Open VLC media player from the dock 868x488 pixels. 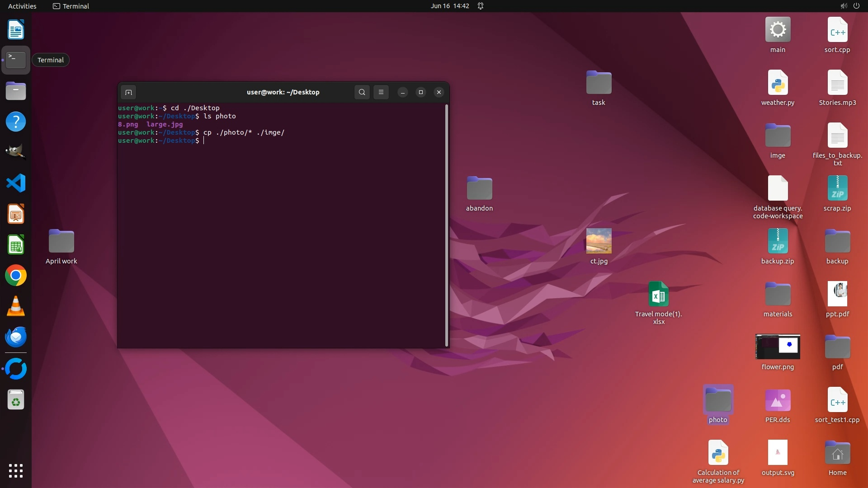point(16,306)
